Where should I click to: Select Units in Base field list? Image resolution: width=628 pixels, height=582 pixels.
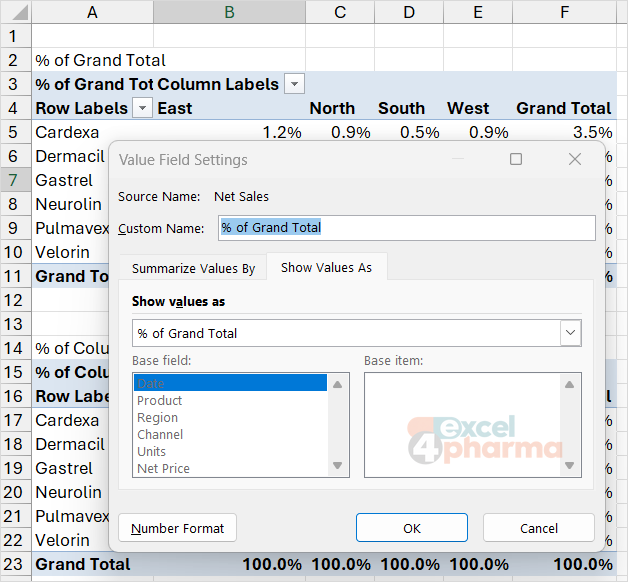pos(230,451)
